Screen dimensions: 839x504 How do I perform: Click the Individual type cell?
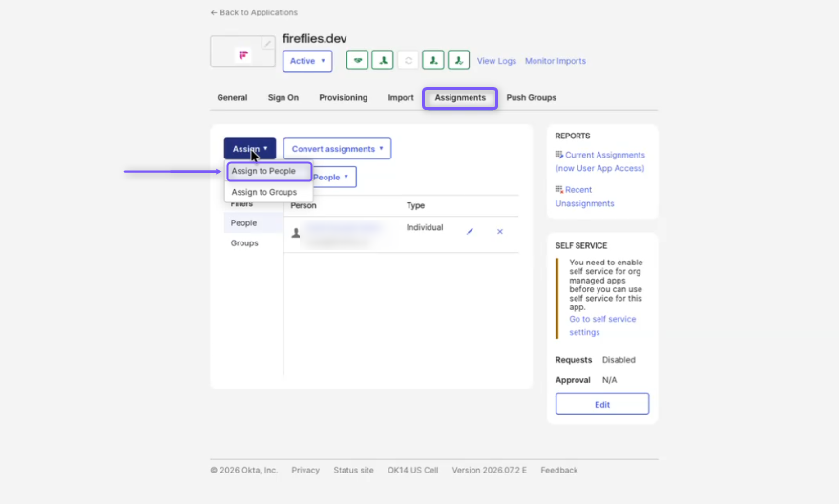click(425, 227)
